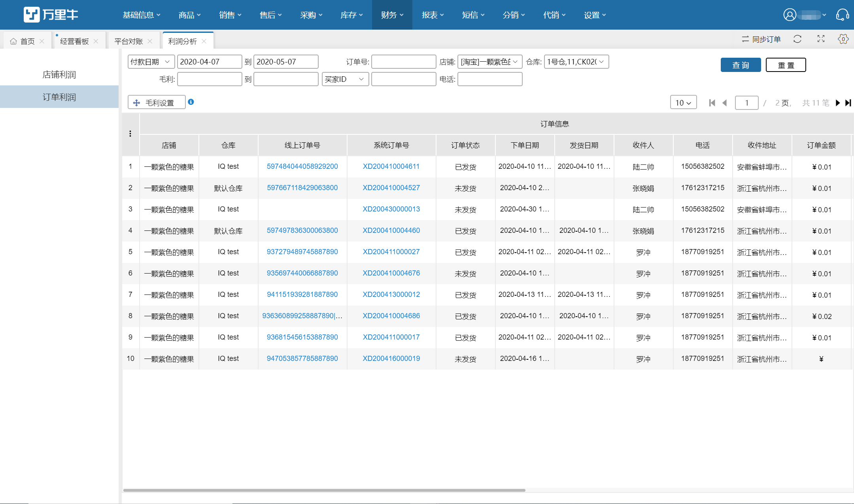Screen dimensions: 854x504
Task: Open the customer service headset icon
Action: click(x=842, y=15)
